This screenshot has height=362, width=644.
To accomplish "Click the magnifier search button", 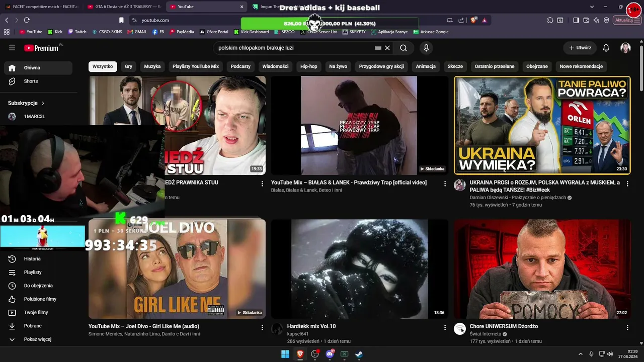I will tap(404, 48).
